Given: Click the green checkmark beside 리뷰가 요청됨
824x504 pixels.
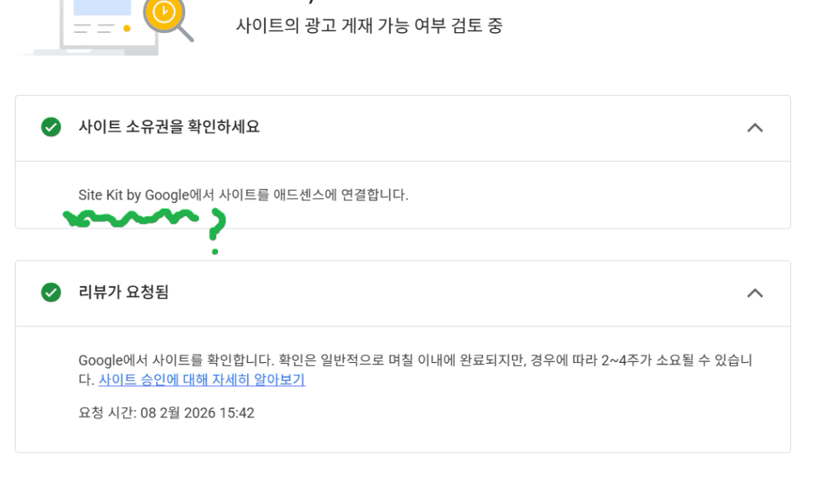Looking at the screenshot, I should 51,293.
